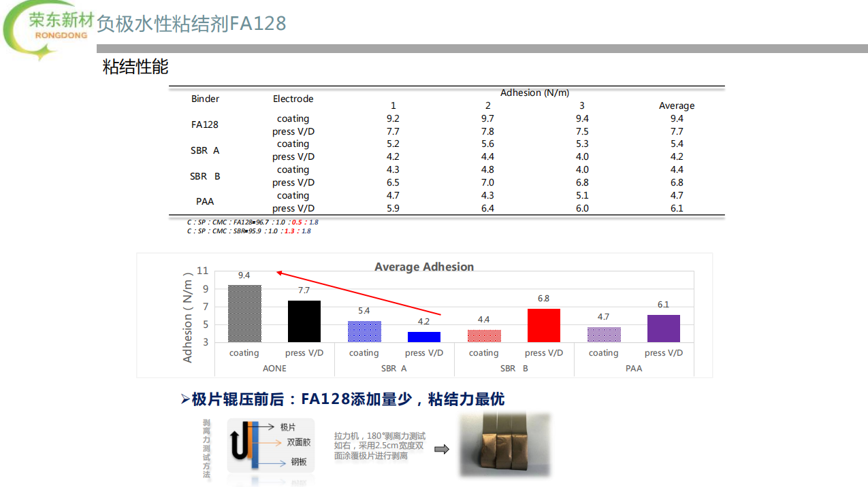The image size is (868, 487).
Task: Click the table cell showing 7.0
Action: coord(487,182)
